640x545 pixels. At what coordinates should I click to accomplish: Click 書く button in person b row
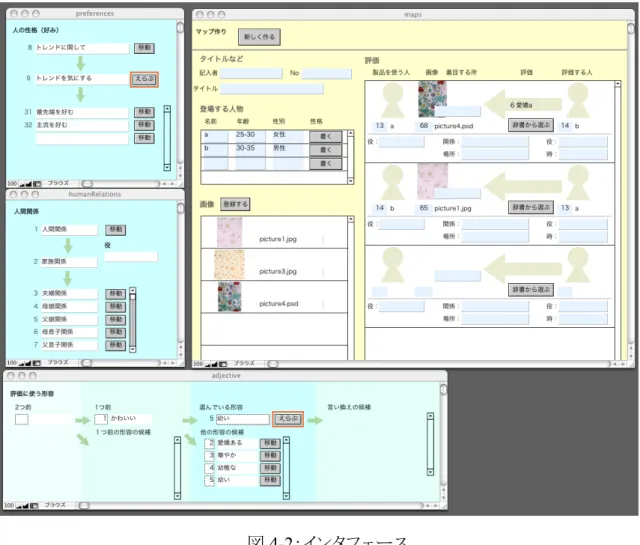(326, 150)
